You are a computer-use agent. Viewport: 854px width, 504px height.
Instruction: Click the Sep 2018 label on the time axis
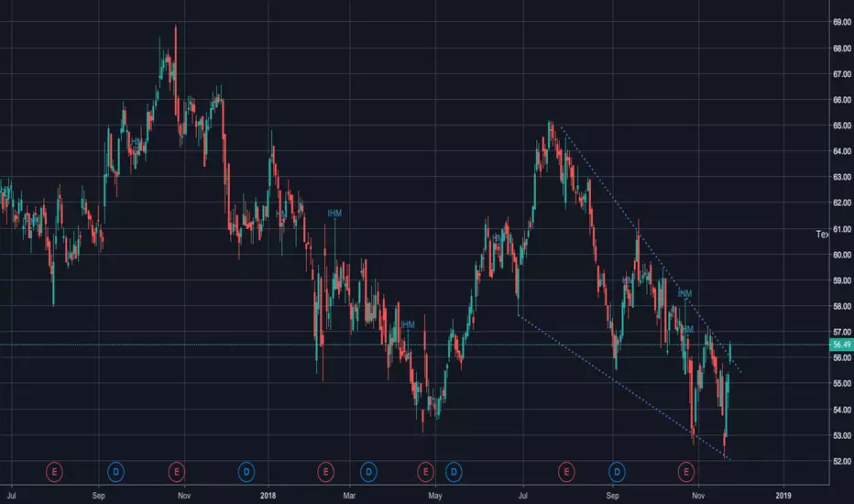point(613,495)
